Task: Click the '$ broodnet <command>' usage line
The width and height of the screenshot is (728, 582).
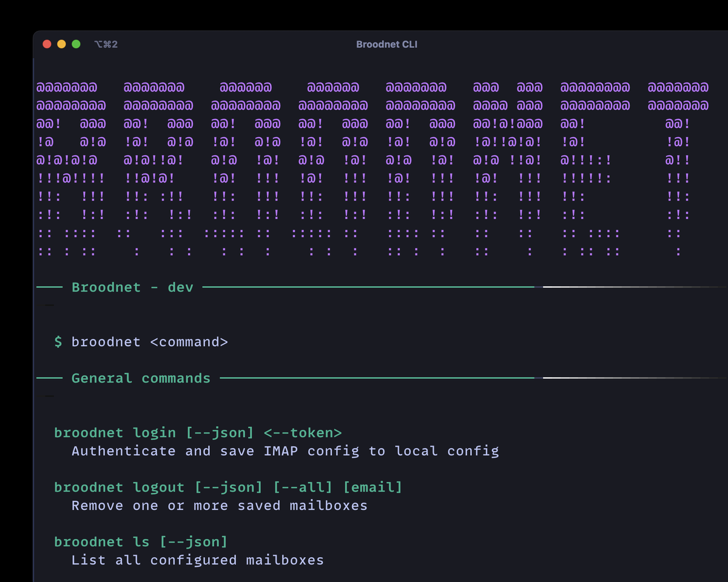Action: point(141,342)
